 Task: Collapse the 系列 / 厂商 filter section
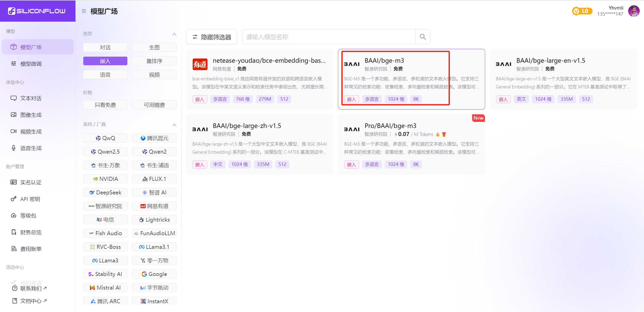pos(174,125)
